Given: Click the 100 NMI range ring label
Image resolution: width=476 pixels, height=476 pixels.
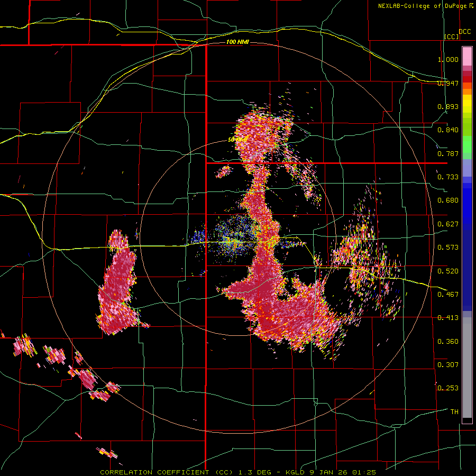Looking at the screenshot, I should (237, 42).
